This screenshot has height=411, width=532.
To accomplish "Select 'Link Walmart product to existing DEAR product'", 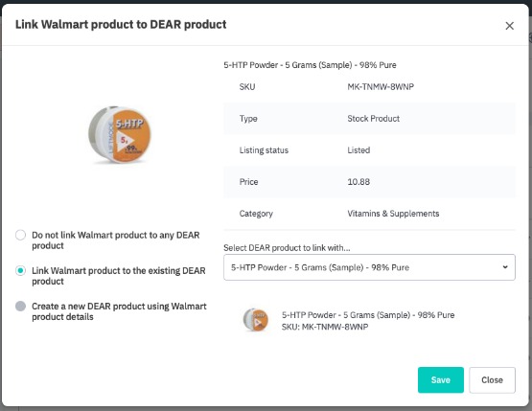I will tap(21, 270).
